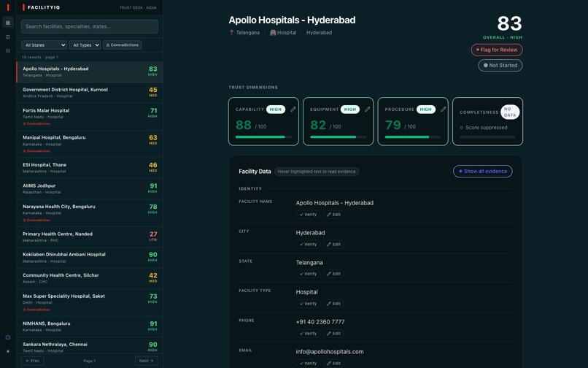Select NIMHANS, Bengaluru facility
Viewport: 588px width, 368px height.
pyautogui.click(x=90, y=326)
